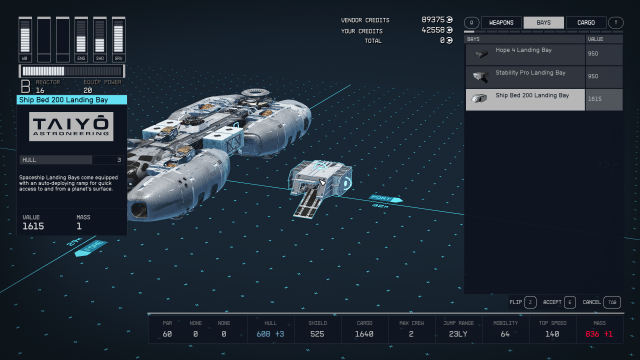
Task: Click the value 950 for Stability Pro
Action: [593, 76]
